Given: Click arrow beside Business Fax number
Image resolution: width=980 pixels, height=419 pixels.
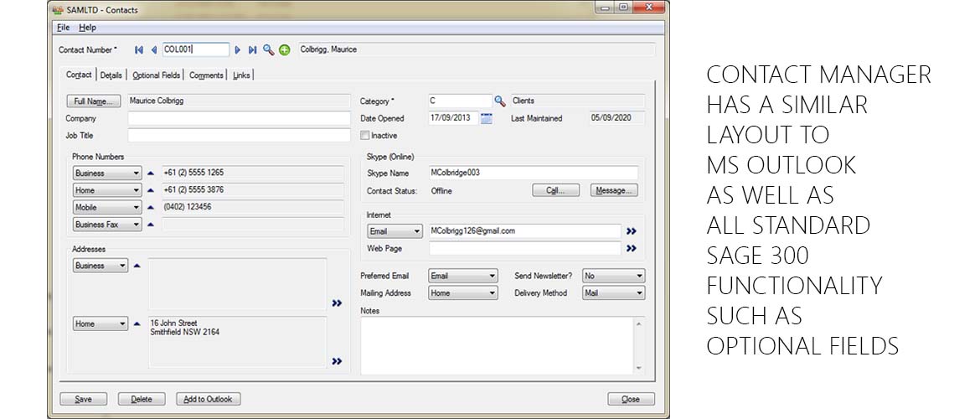Looking at the screenshot, I should click(x=150, y=225).
